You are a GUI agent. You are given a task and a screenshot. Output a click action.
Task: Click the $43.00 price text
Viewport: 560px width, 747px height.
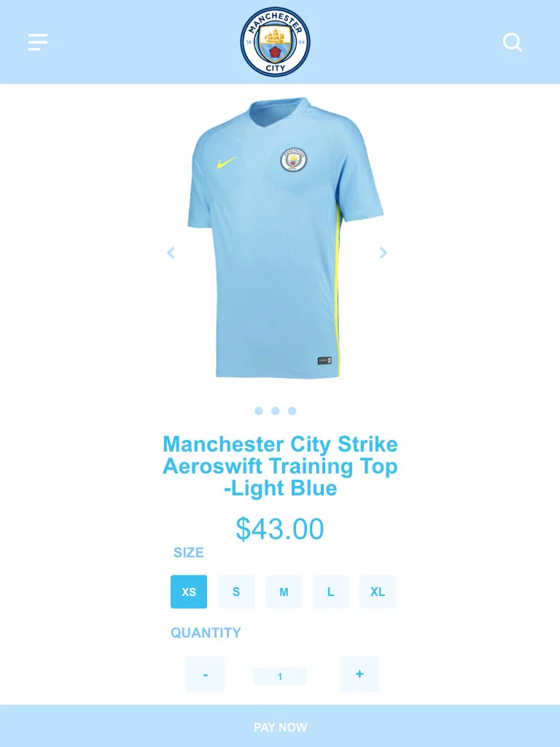tap(280, 528)
